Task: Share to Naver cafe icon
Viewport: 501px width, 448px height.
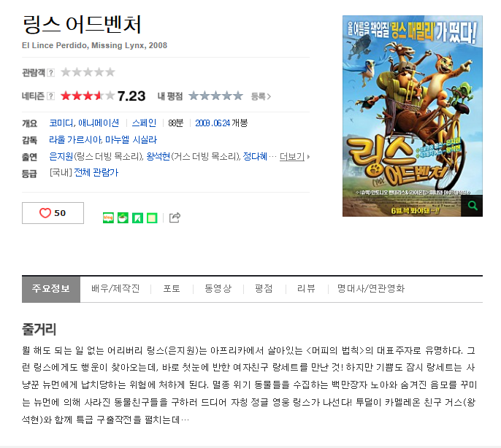Action: tap(123, 217)
